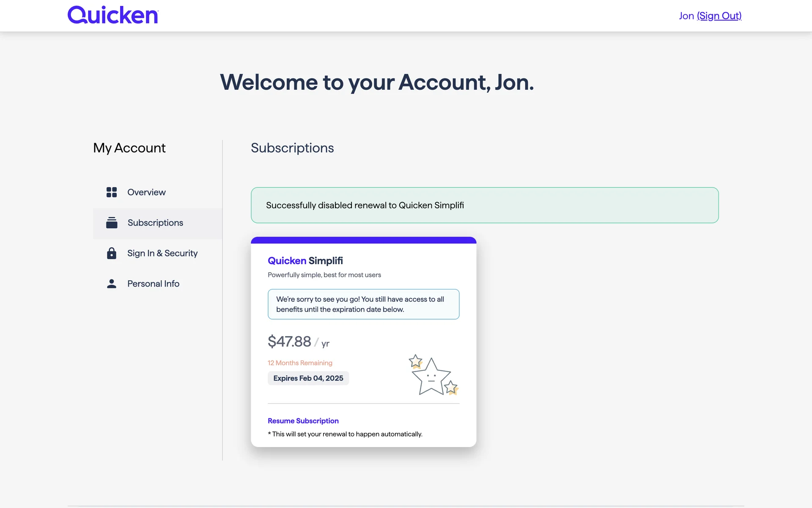Click the Quicken logo in the header
812x508 pixels.
coord(113,15)
